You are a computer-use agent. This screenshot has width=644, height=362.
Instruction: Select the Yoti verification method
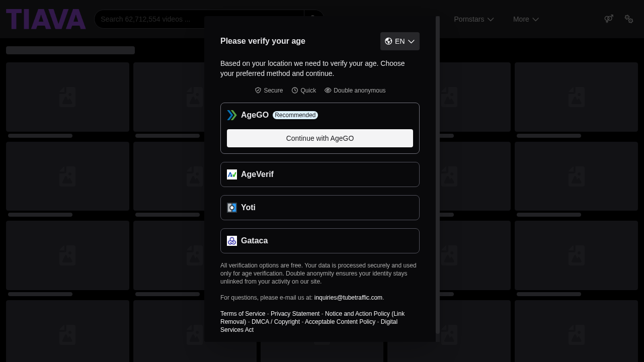[x=320, y=208]
